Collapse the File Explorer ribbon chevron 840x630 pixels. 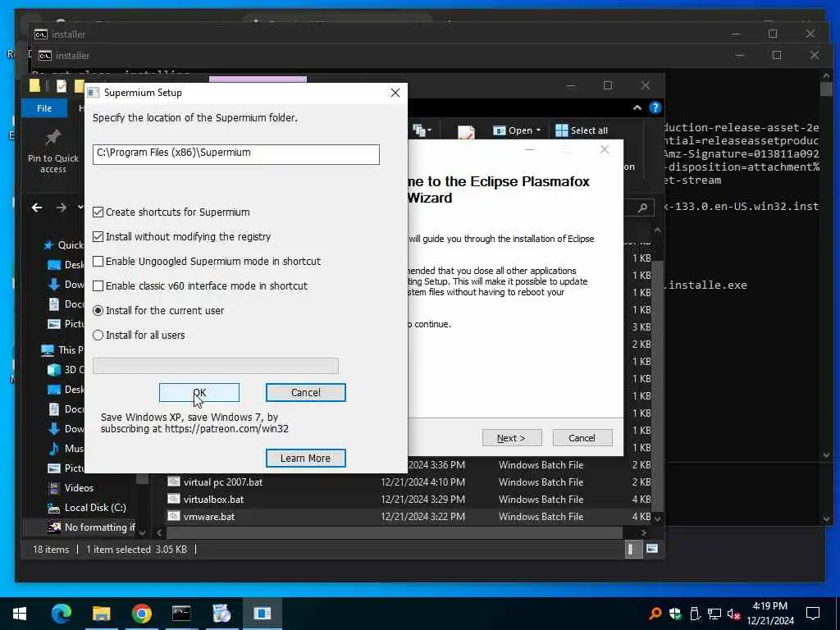(637, 107)
